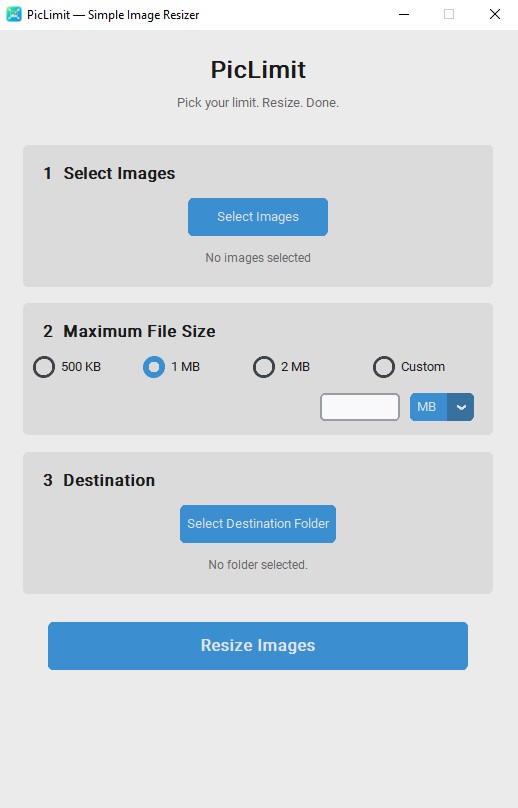The width and height of the screenshot is (518, 808).
Task: Click the Select Images button
Action: (x=258, y=217)
